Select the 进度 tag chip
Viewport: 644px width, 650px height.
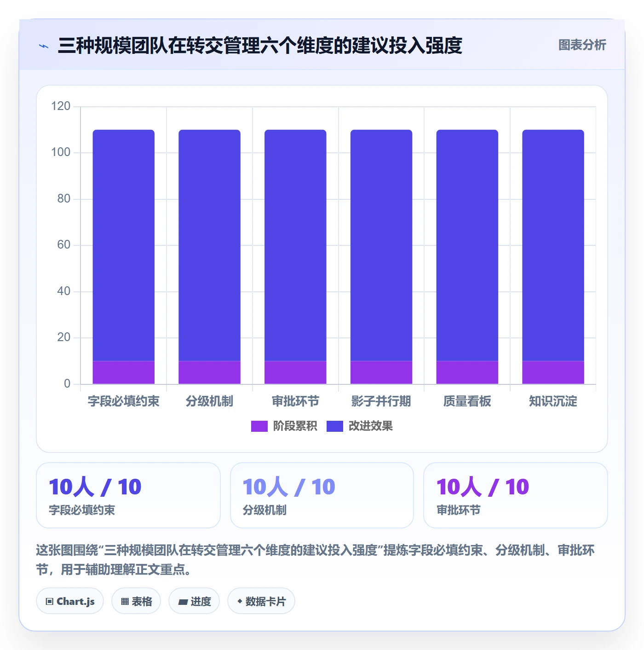[x=194, y=601]
